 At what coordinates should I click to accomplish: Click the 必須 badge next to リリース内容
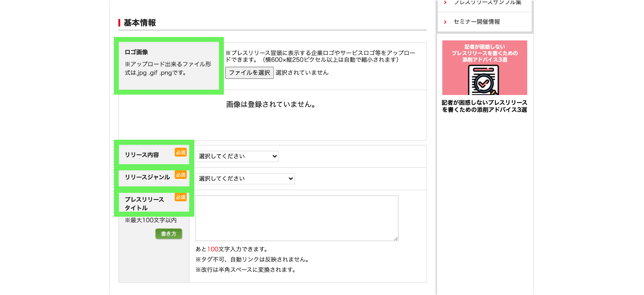(x=181, y=152)
